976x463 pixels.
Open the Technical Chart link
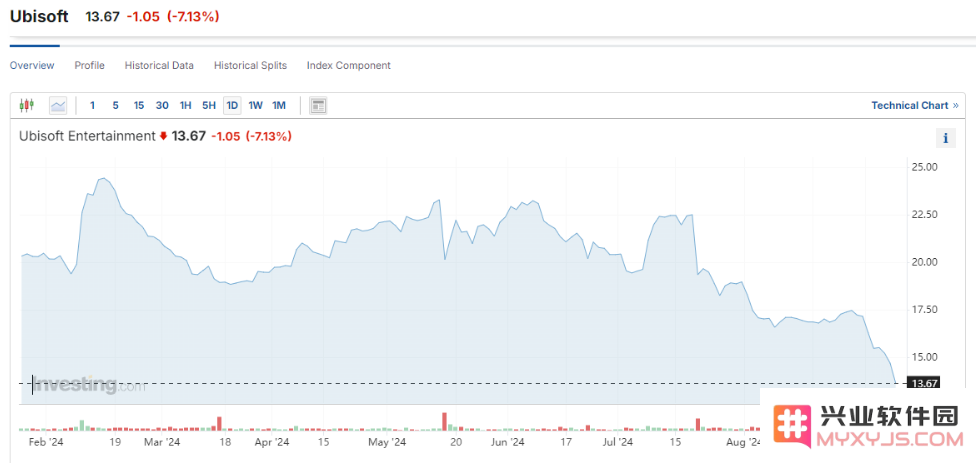(x=914, y=106)
